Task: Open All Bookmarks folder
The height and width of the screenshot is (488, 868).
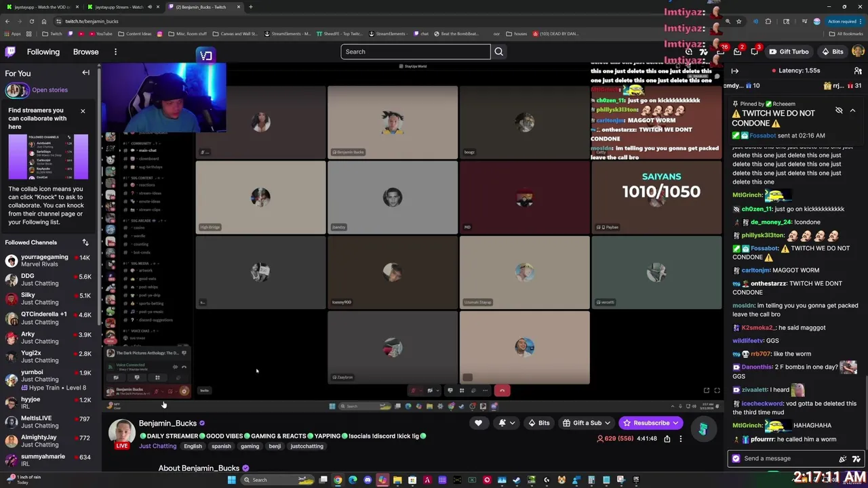Action: (x=847, y=33)
